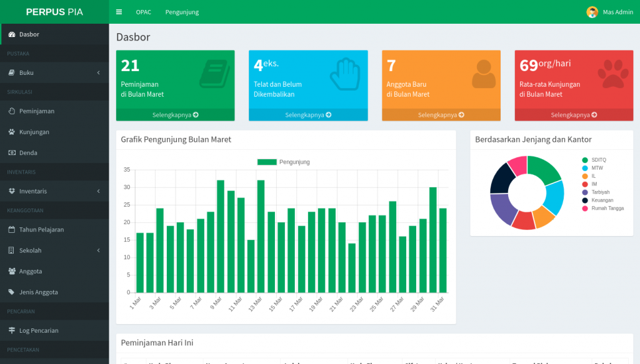Open OPAC from the top navbar
Image resolution: width=640 pixels, height=364 pixels.
point(143,12)
